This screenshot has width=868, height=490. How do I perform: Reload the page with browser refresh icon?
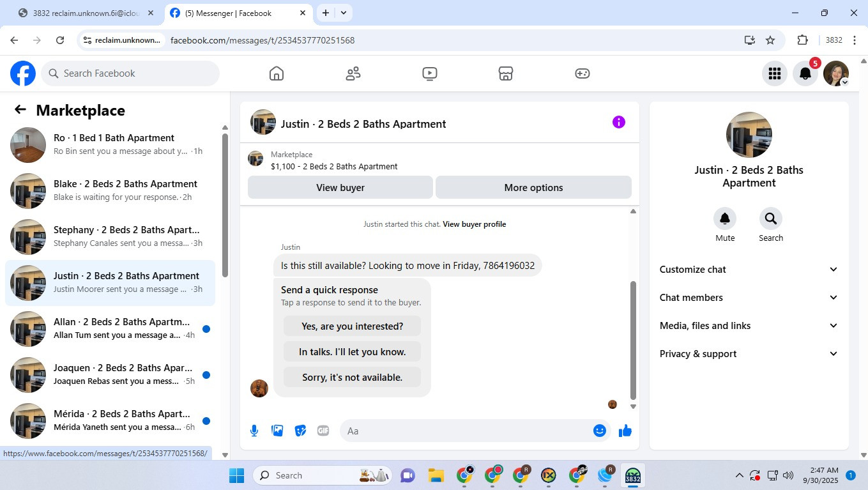click(x=60, y=40)
